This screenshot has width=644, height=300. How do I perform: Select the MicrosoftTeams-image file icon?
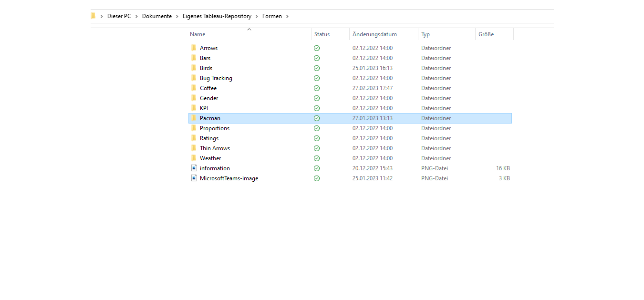(x=194, y=178)
